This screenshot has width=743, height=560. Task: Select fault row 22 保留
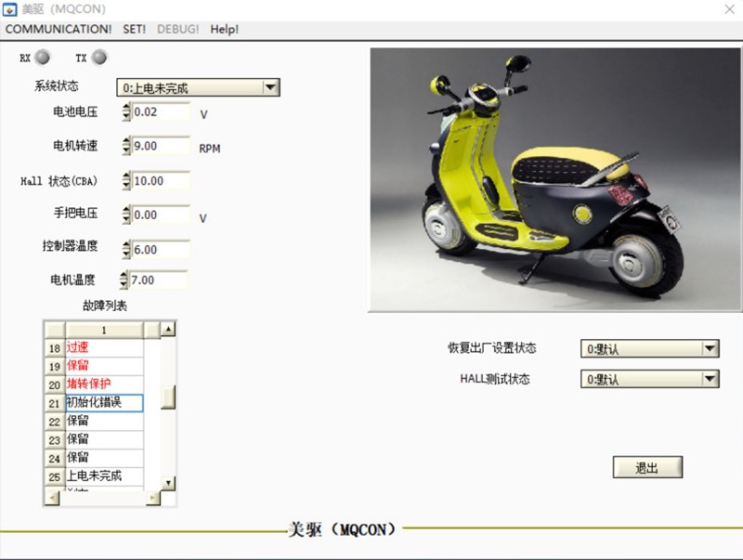click(x=104, y=422)
